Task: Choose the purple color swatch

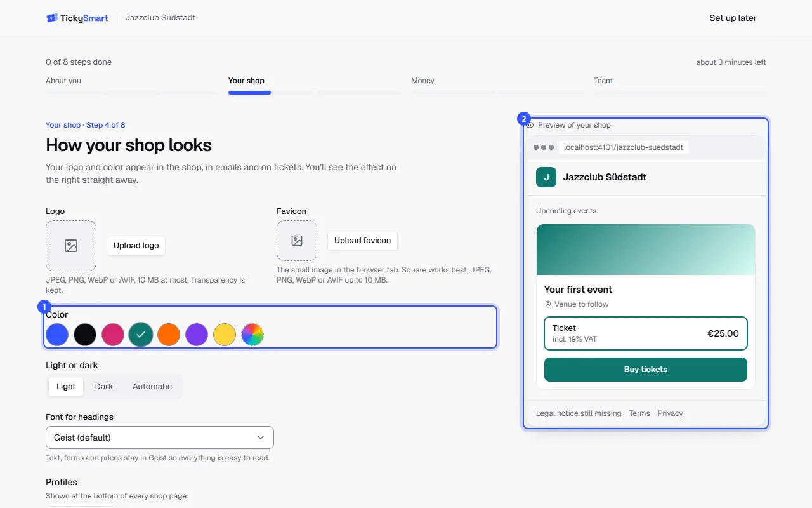Action: point(197,334)
